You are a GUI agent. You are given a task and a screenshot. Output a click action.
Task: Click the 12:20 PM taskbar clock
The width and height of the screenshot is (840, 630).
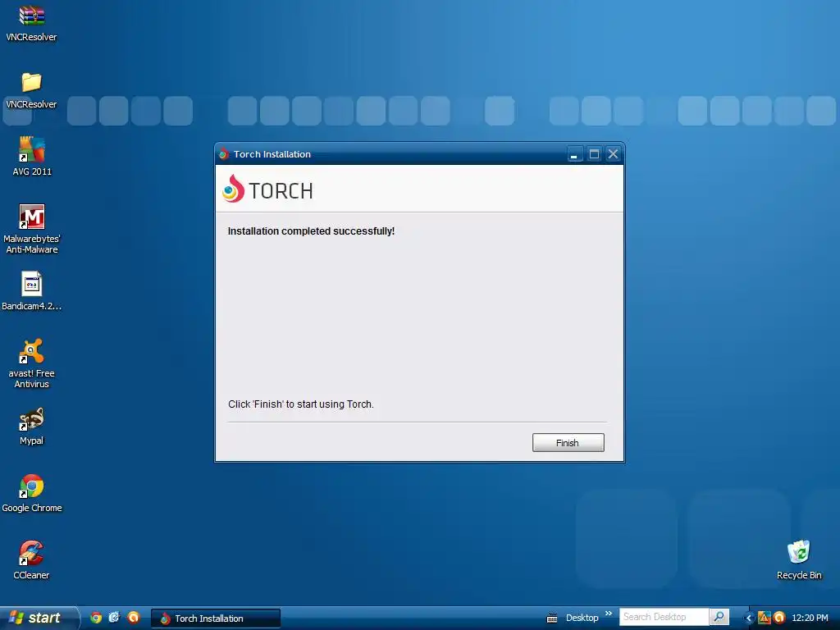(x=810, y=618)
